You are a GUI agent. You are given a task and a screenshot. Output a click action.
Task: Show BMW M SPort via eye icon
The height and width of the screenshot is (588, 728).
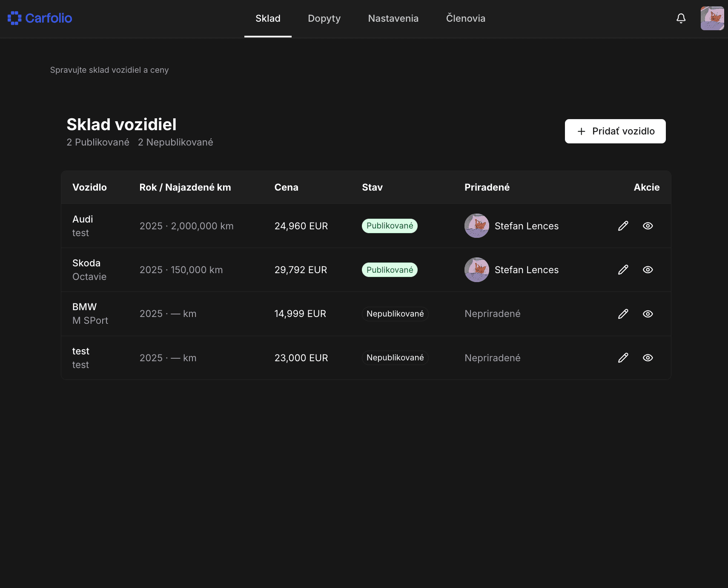pos(648,314)
